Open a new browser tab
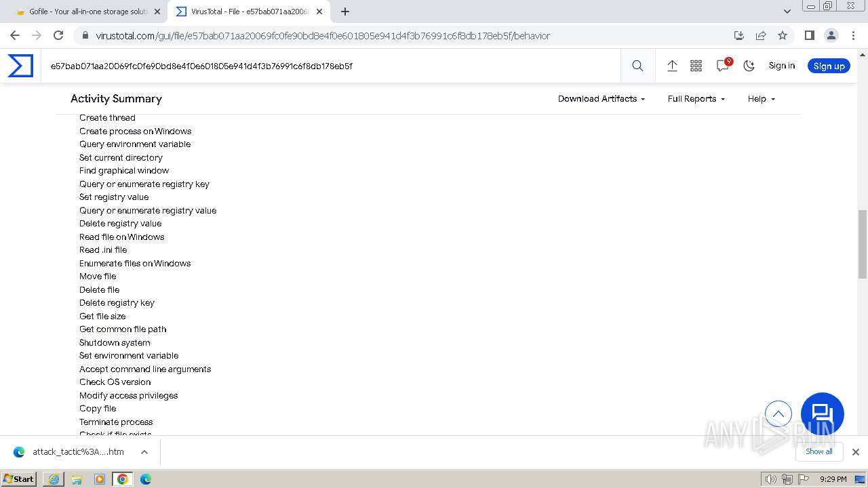The height and width of the screenshot is (488, 868). tap(345, 12)
